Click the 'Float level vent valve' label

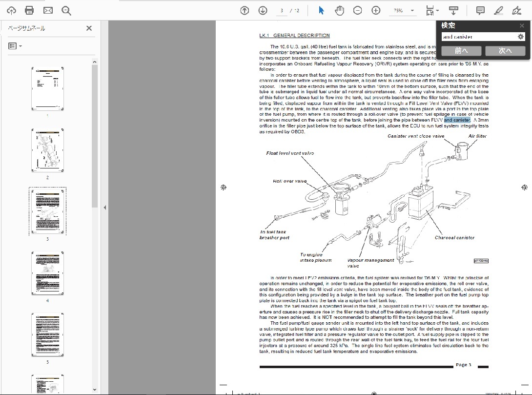point(290,153)
